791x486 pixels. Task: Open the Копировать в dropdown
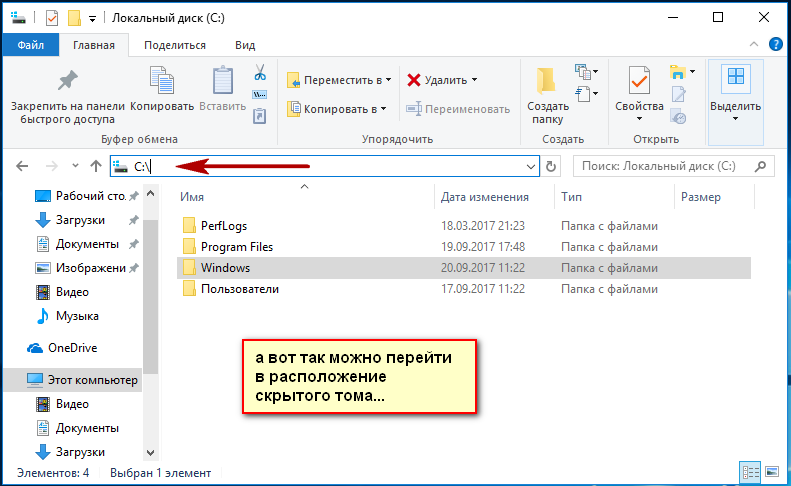click(337, 109)
